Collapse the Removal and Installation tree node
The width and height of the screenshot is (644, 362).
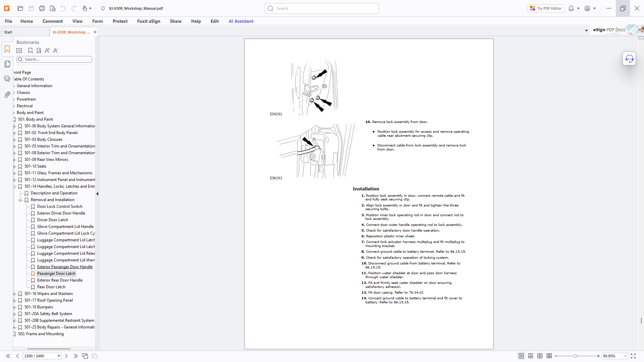click(20, 200)
